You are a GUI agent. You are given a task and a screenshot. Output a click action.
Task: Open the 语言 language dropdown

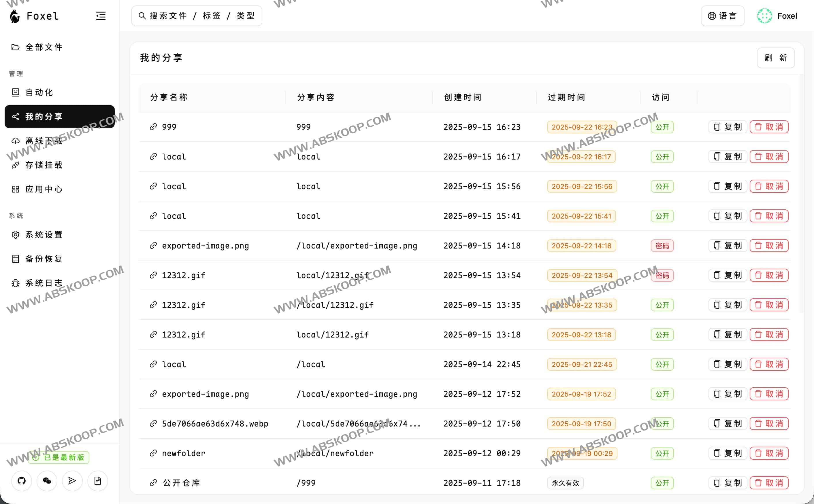(722, 16)
